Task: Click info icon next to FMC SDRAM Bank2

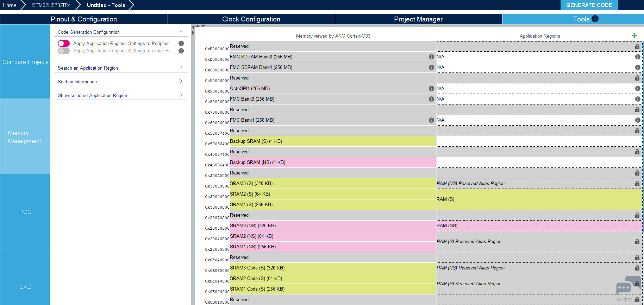Action: pos(431,57)
